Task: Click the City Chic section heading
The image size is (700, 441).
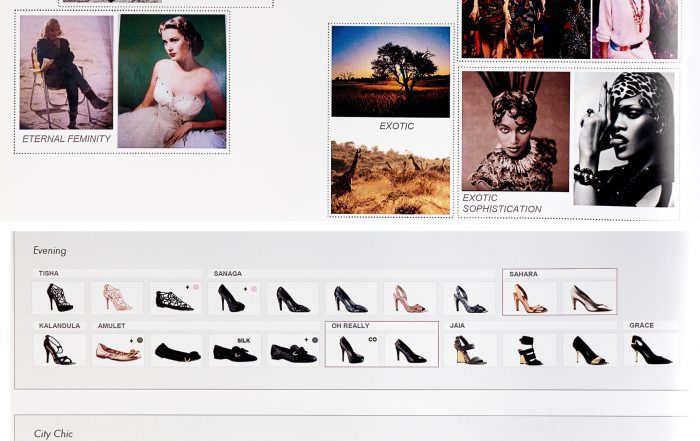Action: (53, 433)
